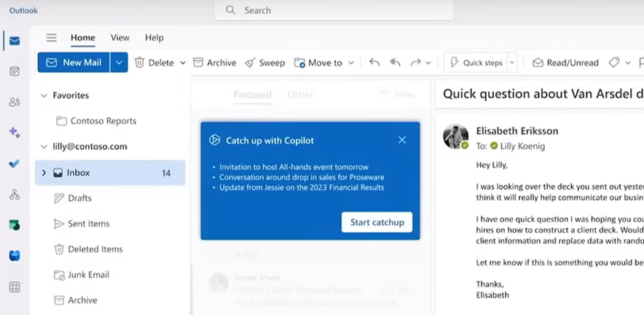This screenshot has height=315, width=644.
Task: Select the Other inbox tab
Action: [300, 95]
